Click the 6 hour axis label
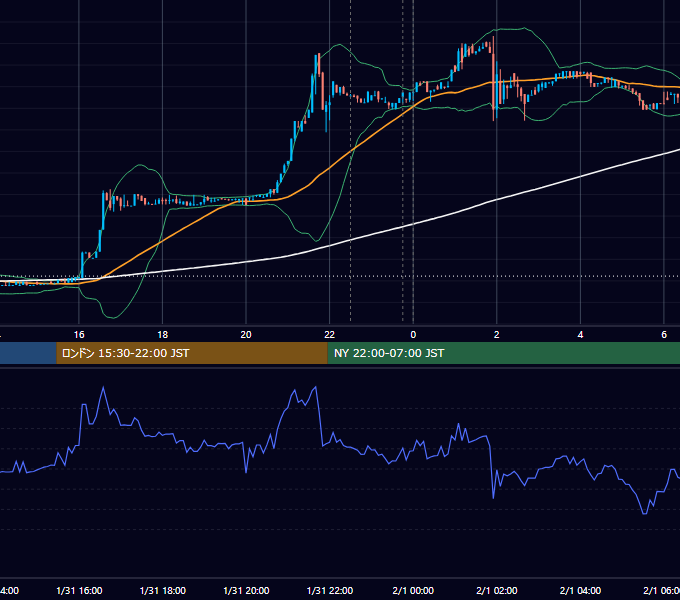Image resolution: width=680 pixels, height=600 pixels. pos(664,334)
